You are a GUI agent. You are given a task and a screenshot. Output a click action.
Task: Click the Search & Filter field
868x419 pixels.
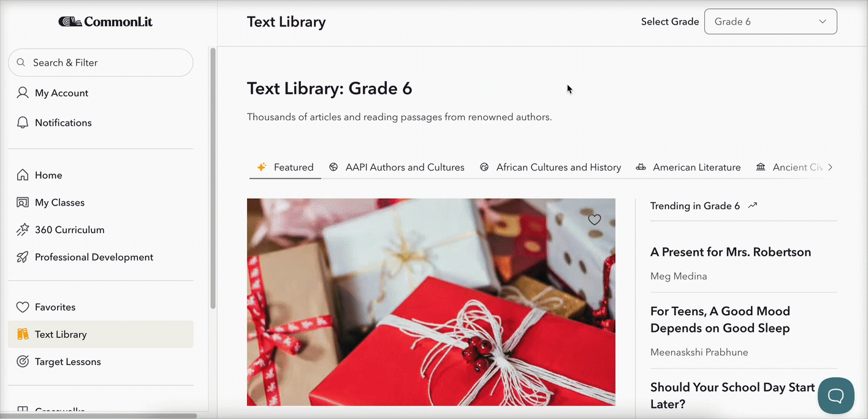[101, 63]
